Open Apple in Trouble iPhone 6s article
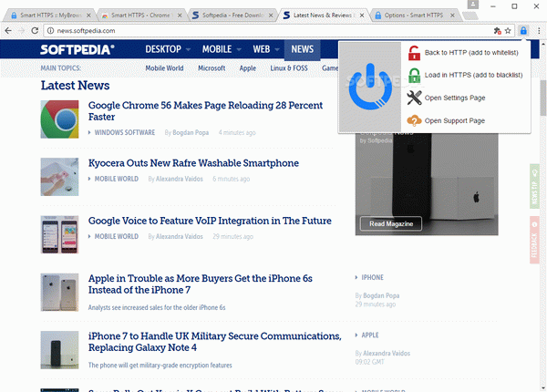The height and width of the screenshot is (392, 547). (x=201, y=284)
